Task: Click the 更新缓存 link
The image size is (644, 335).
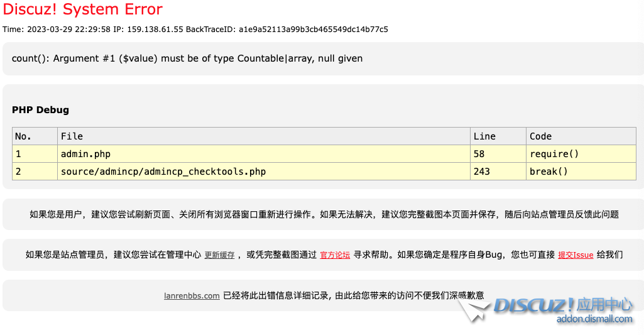Action: 219,255
